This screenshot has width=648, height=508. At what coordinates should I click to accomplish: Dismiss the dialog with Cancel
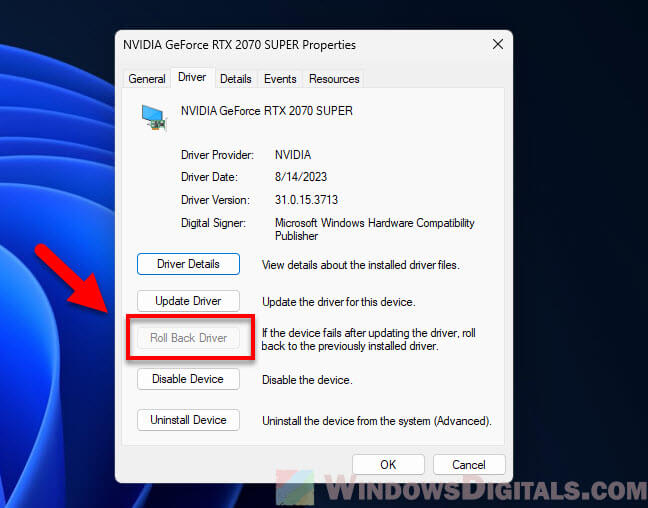pos(469,464)
